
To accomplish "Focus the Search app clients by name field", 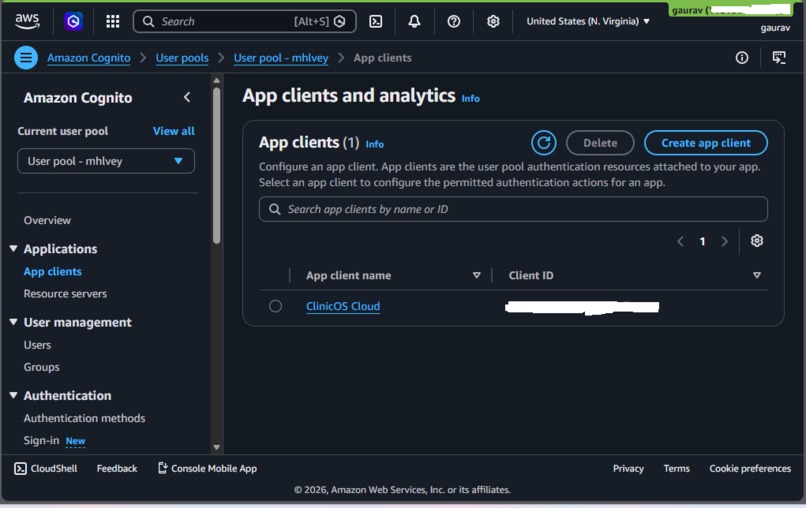I will [513, 209].
